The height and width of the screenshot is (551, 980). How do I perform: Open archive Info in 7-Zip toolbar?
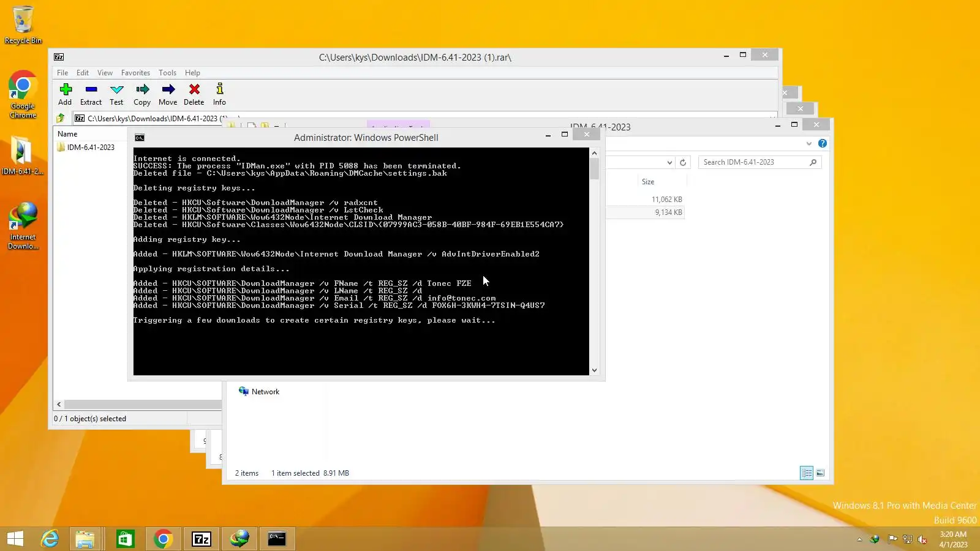(x=219, y=94)
